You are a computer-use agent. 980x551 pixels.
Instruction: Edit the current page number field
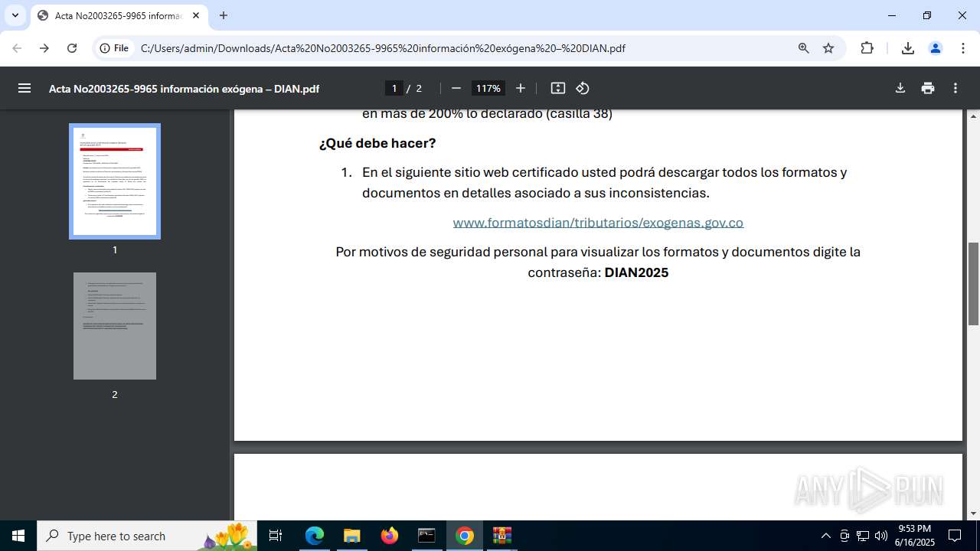394,88
